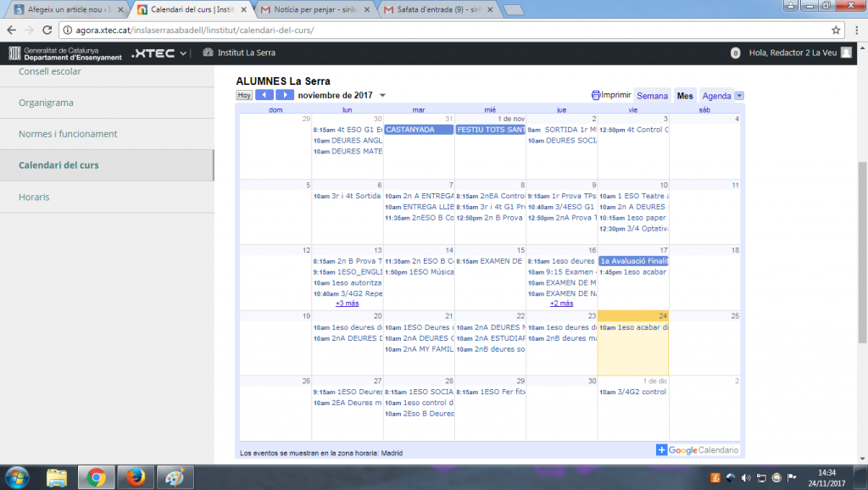Image resolution: width=868 pixels, height=490 pixels.
Task: Click the Hoy button to show today
Action: pos(244,95)
